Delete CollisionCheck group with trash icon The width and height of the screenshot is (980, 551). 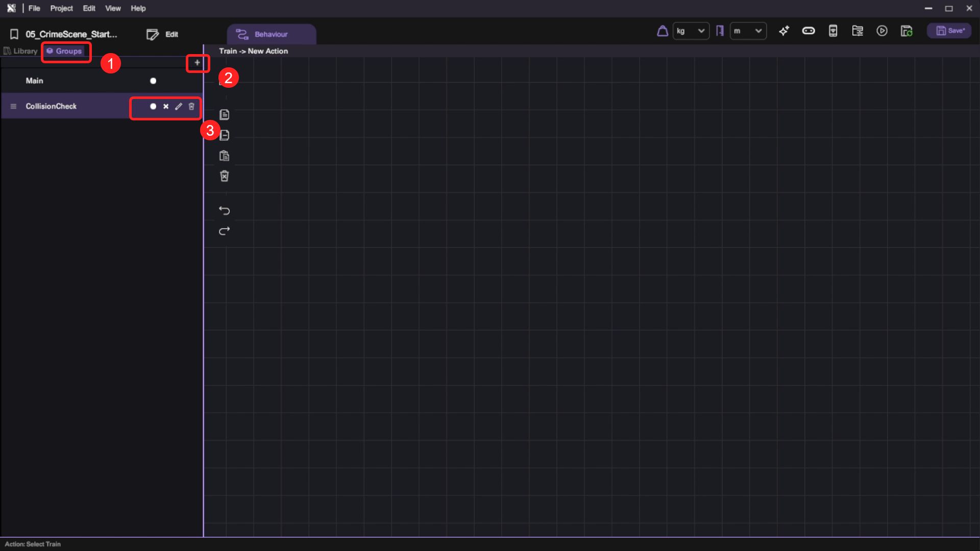pos(191,107)
